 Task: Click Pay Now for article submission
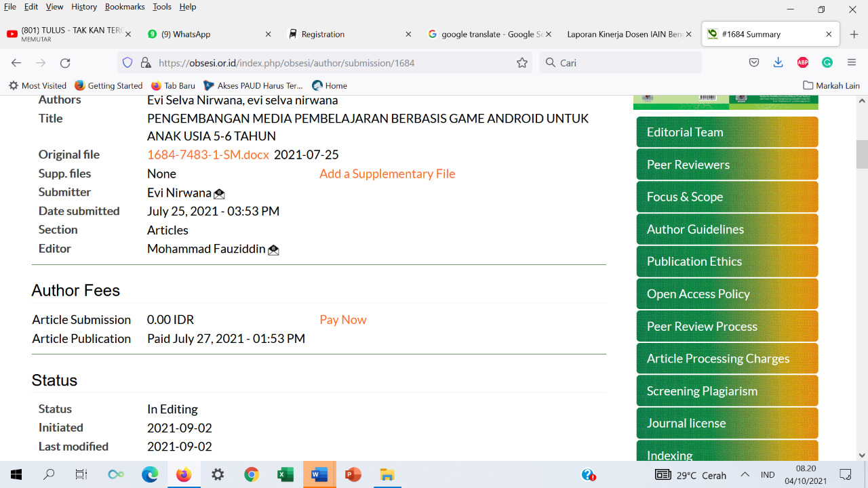342,320
